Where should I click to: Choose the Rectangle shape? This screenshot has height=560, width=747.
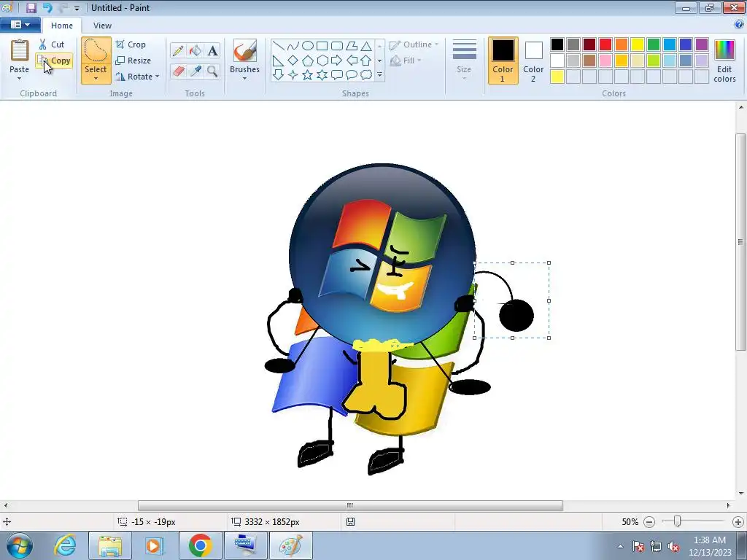(x=322, y=46)
